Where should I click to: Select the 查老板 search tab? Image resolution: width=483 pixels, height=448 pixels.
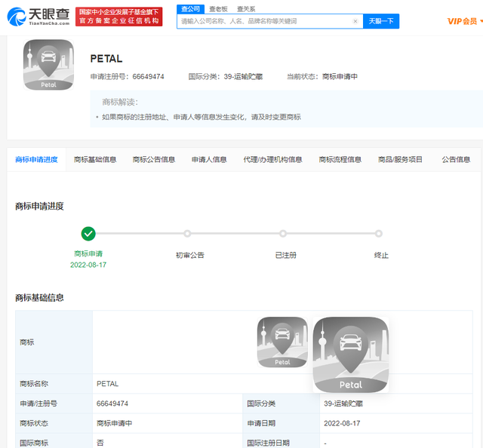pyautogui.click(x=218, y=9)
